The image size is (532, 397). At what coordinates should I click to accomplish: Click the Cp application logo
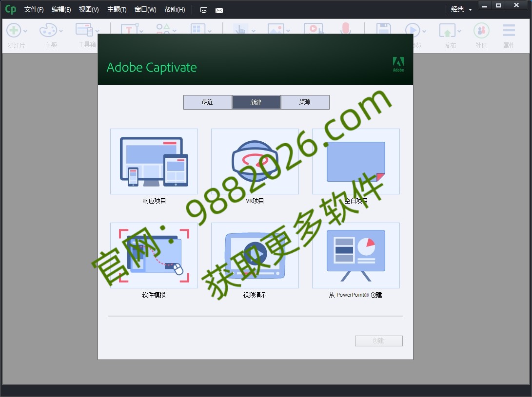click(10, 9)
